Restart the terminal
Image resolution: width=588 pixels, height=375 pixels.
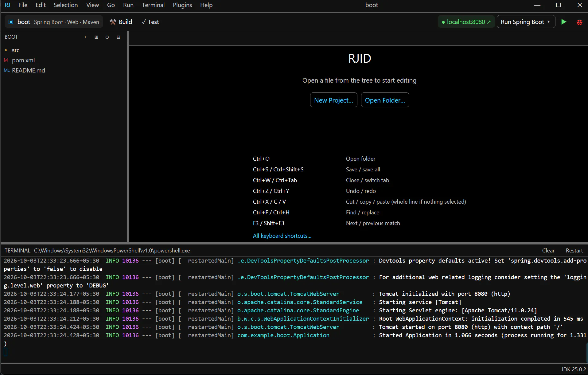[574, 251]
